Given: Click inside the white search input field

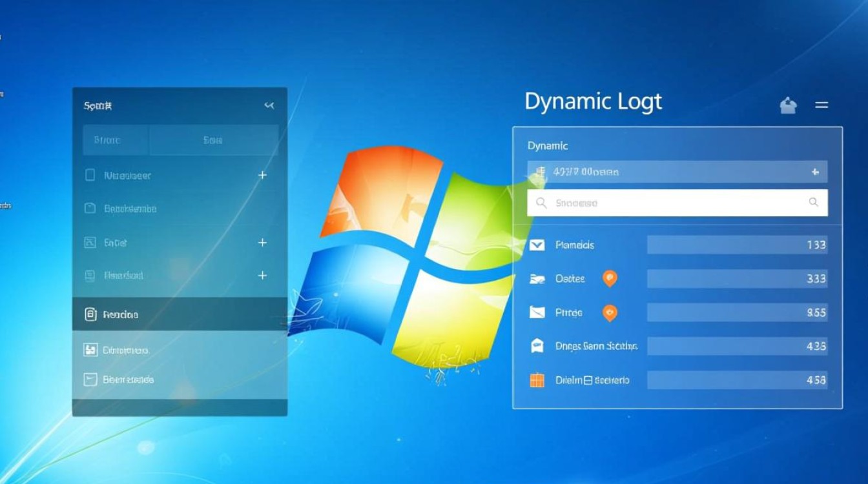Looking at the screenshot, I should (672, 203).
